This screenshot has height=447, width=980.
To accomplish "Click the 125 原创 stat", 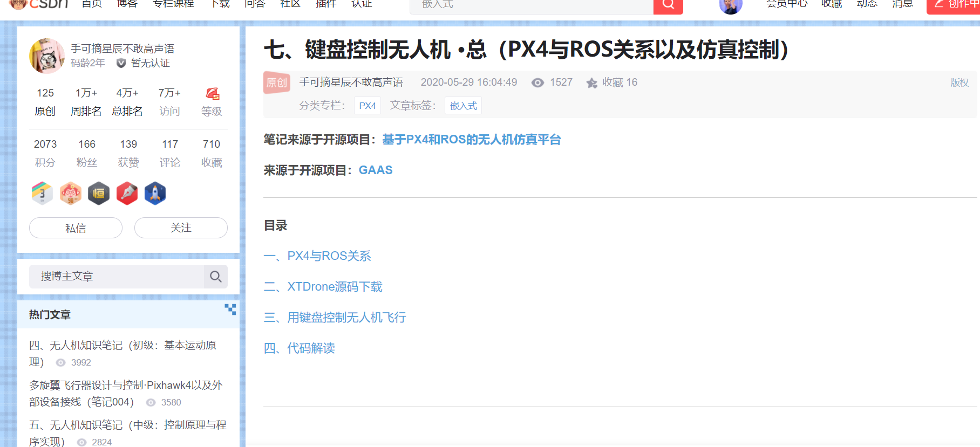I will point(45,102).
